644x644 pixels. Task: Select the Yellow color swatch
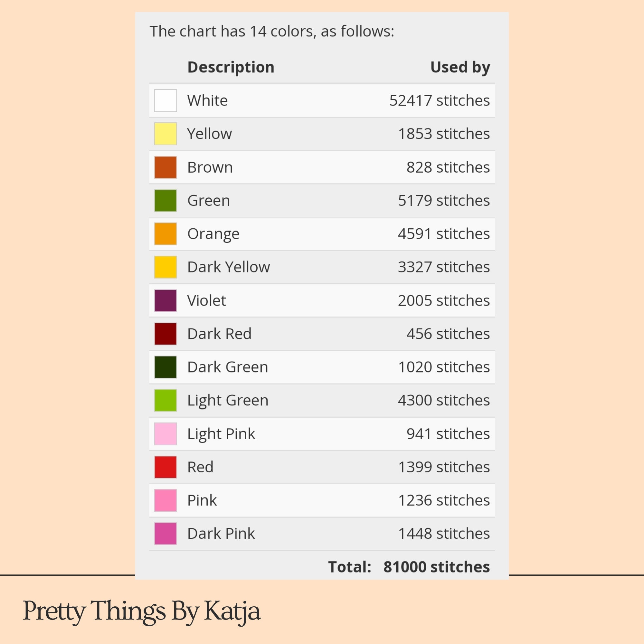(165, 134)
